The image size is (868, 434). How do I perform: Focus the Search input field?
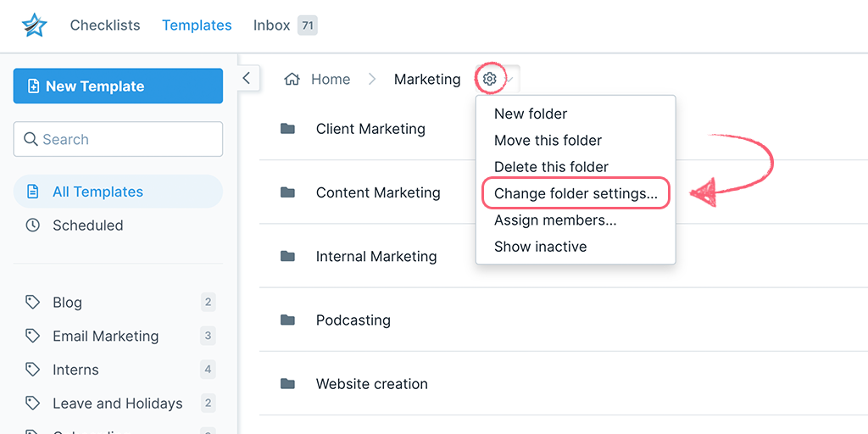click(x=118, y=139)
